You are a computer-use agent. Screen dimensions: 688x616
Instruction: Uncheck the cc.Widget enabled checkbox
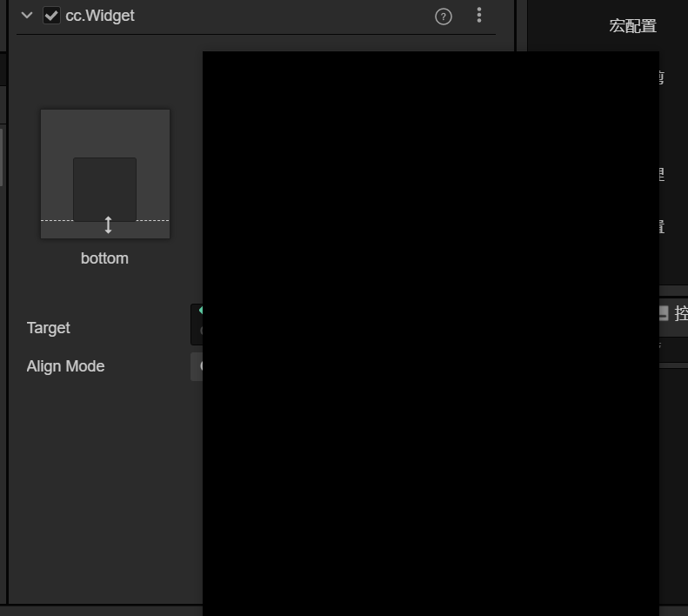point(51,16)
